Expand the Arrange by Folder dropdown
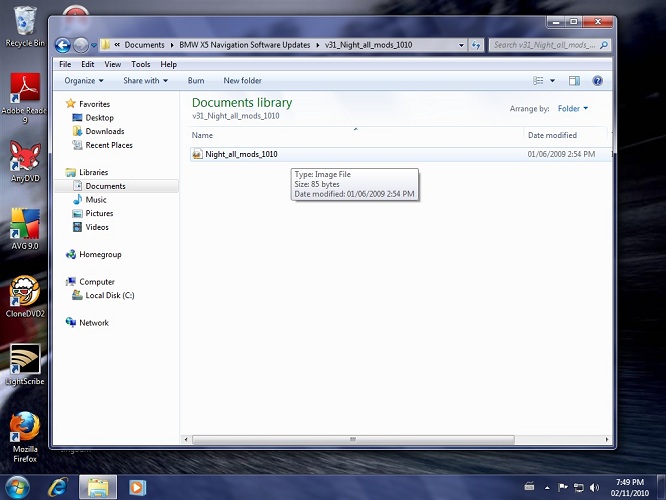Viewport: 666px width, 500px height. coord(573,109)
